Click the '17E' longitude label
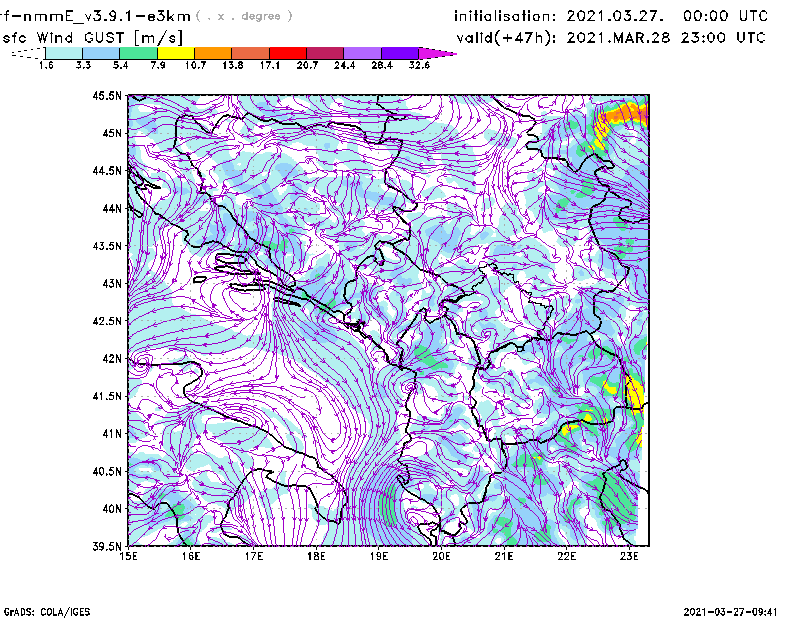800x618 pixels. [x=254, y=556]
